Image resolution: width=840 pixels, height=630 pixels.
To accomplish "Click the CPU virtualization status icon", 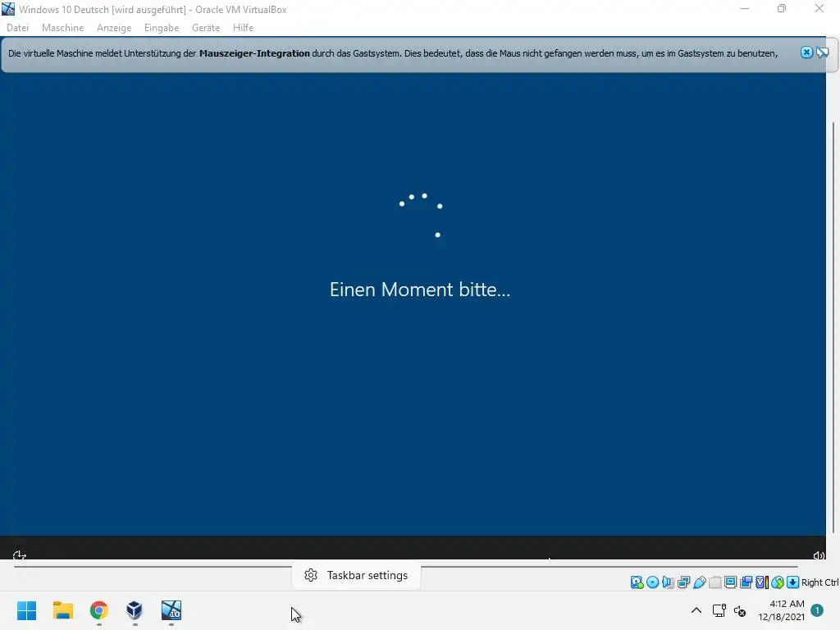I will click(762, 582).
